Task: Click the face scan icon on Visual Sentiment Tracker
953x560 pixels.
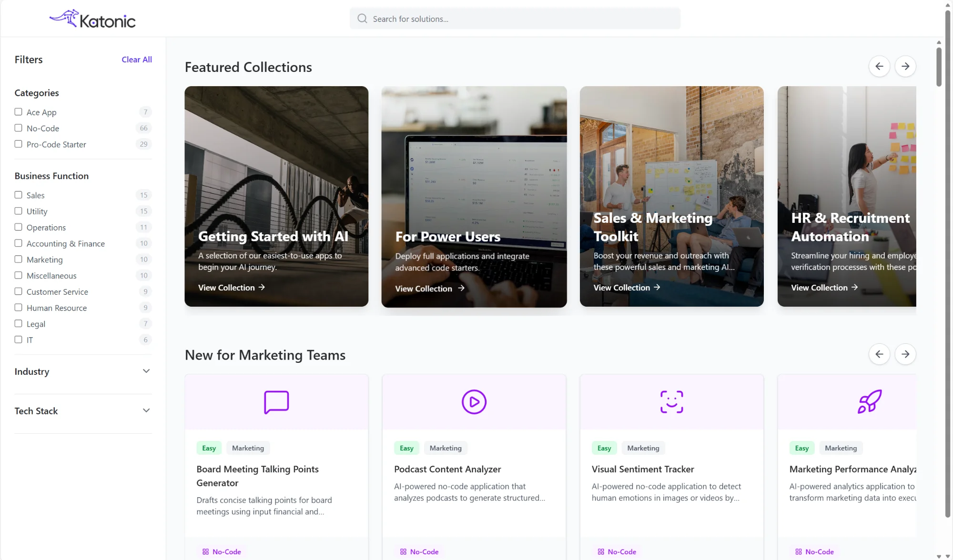Action: [x=671, y=401]
